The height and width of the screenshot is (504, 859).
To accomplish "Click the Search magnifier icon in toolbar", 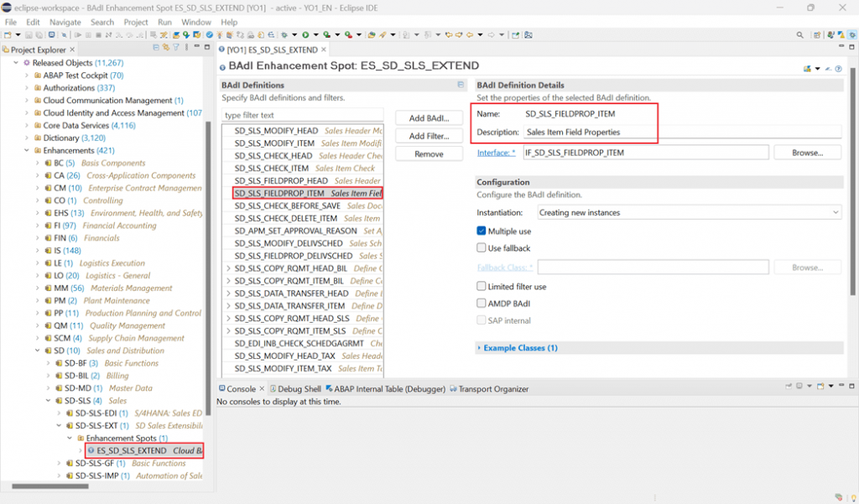I will point(799,35).
